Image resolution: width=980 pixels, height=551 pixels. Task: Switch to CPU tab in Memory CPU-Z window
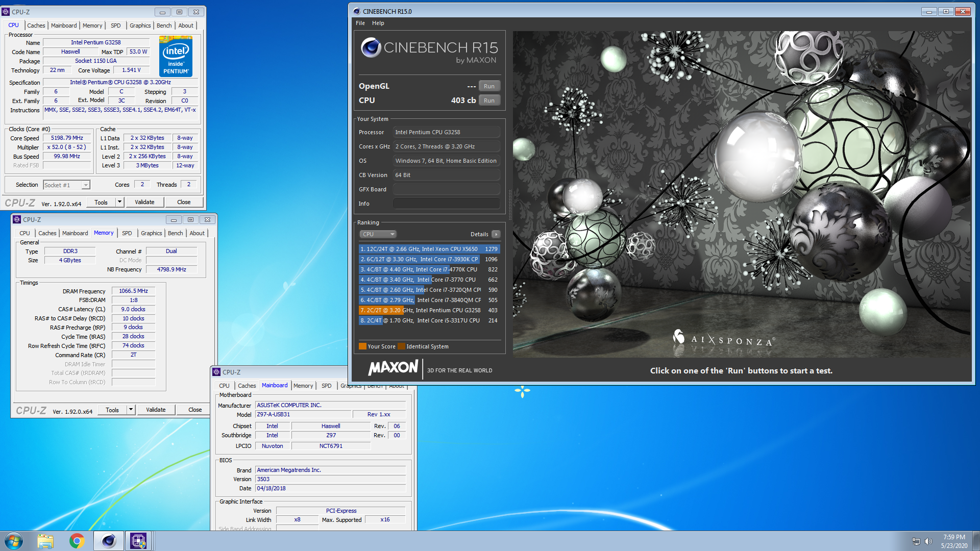coord(24,233)
